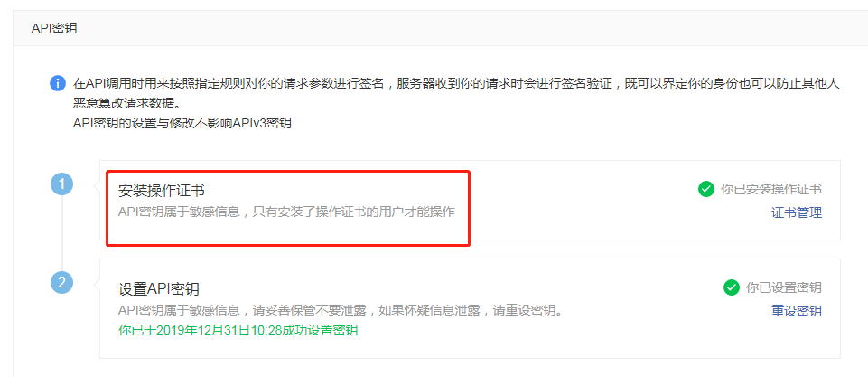Click the blue info icon beside the description
The width and height of the screenshot is (868, 377).
click(58, 84)
